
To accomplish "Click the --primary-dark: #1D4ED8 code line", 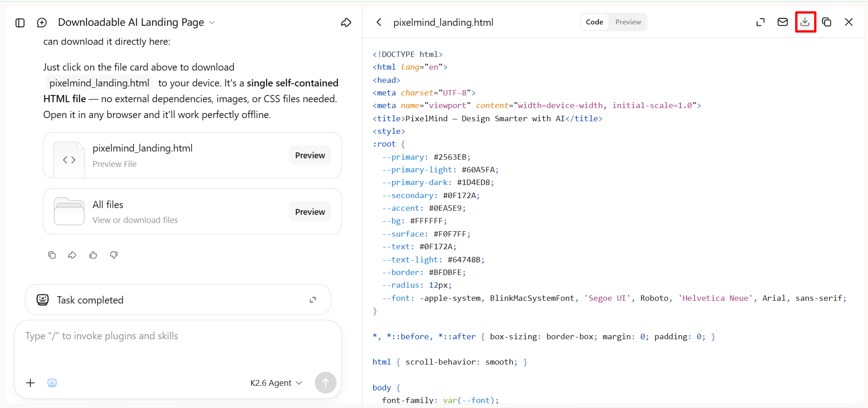I will coord(438,182).
